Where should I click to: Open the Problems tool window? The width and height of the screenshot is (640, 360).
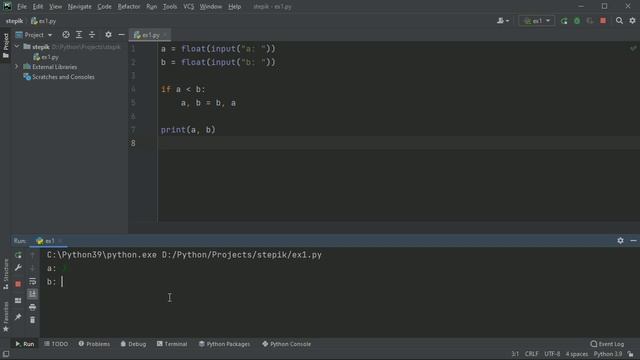94,344
